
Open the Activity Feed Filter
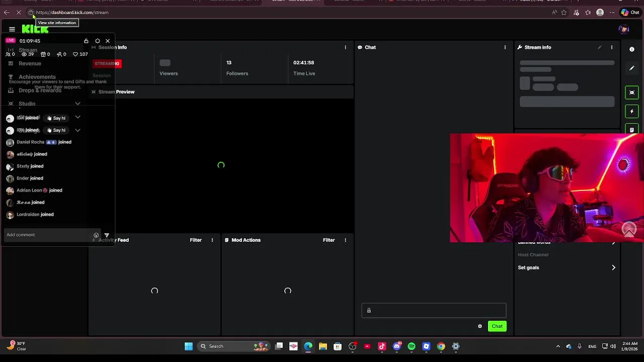(x=196, y=240)
